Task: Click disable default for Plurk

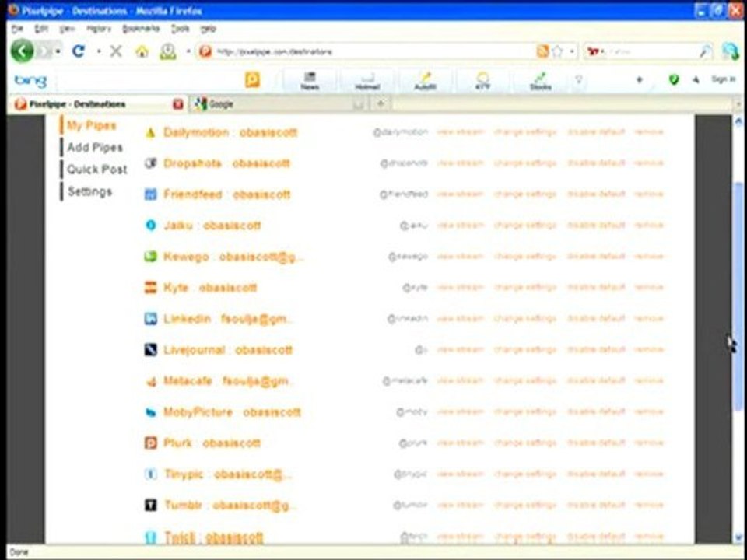Action: pyautogui.click(x=595, y=443)
